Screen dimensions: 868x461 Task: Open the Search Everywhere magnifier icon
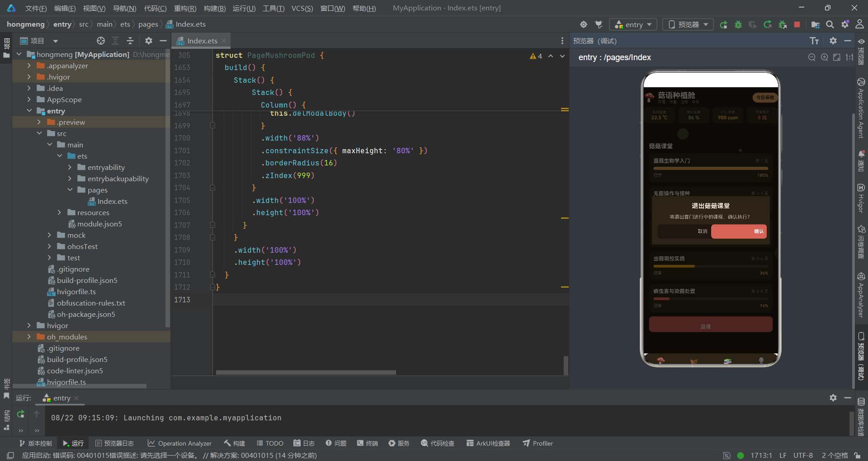[x=830, y=24]
